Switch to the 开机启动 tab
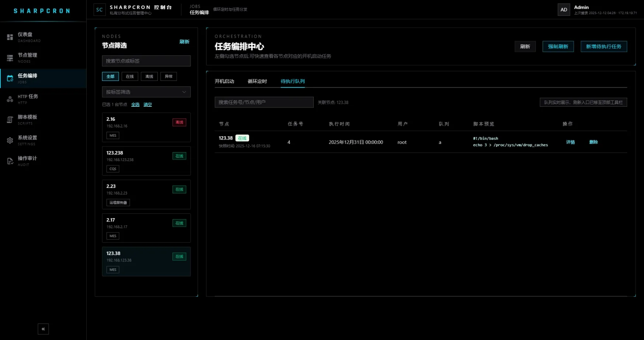Screen dimensions: 644x340 pos(224,81)
